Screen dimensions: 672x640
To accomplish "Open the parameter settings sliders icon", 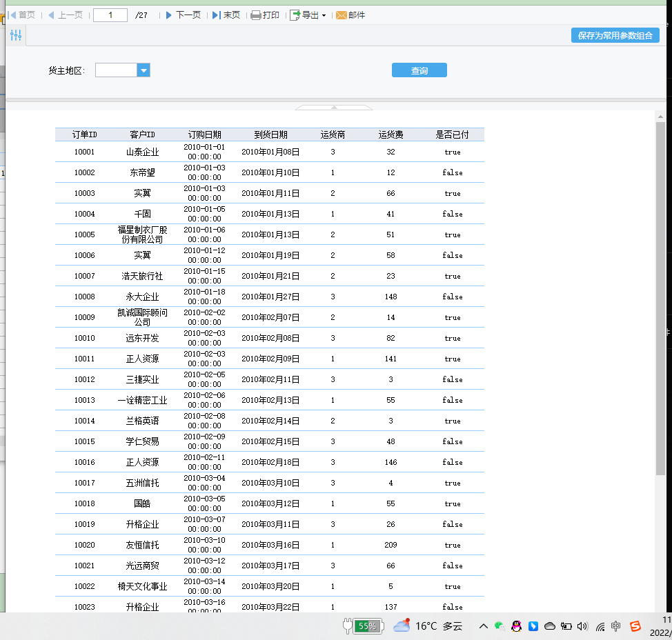I will (x=16, y=35).
